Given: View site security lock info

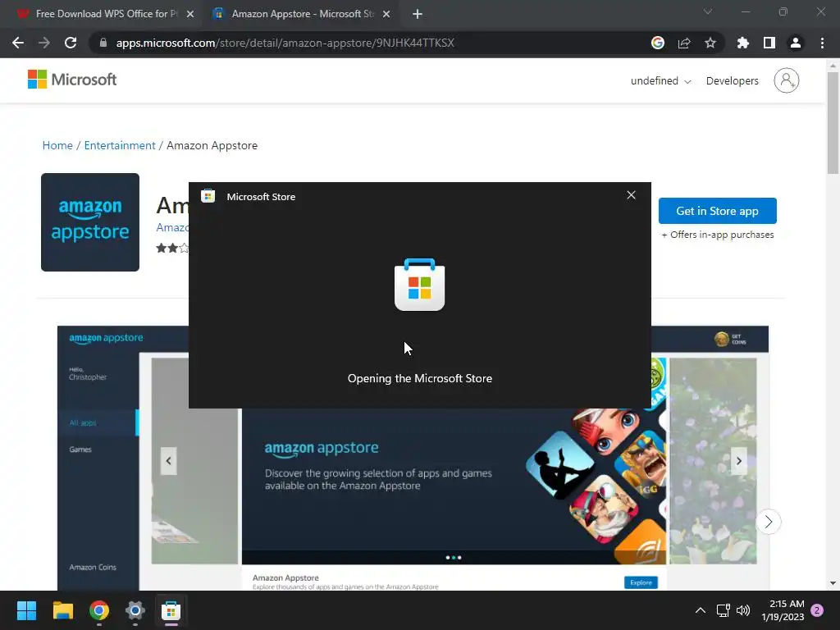Looking at the screenshot, I should pyautogui.click(x=103, y=43).
